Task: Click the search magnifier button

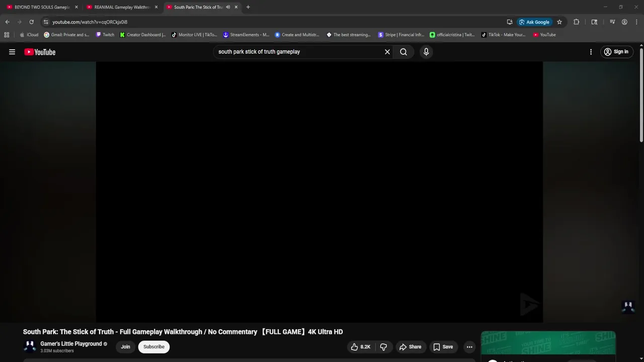Action: tap(404, 52)
